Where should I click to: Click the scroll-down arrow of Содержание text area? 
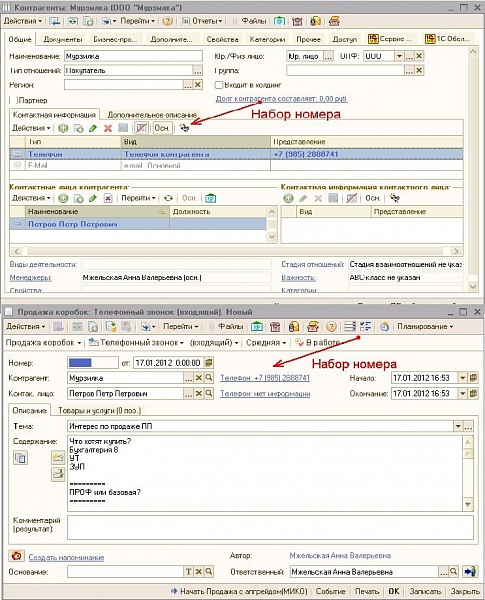(x=468, y=504)
